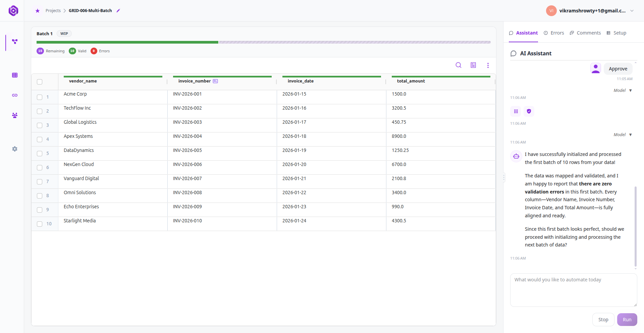The height and width of the screenshot is (333, 644).
Task: Click the search magnifier icon above the table
Action: [x=459, y=65]
